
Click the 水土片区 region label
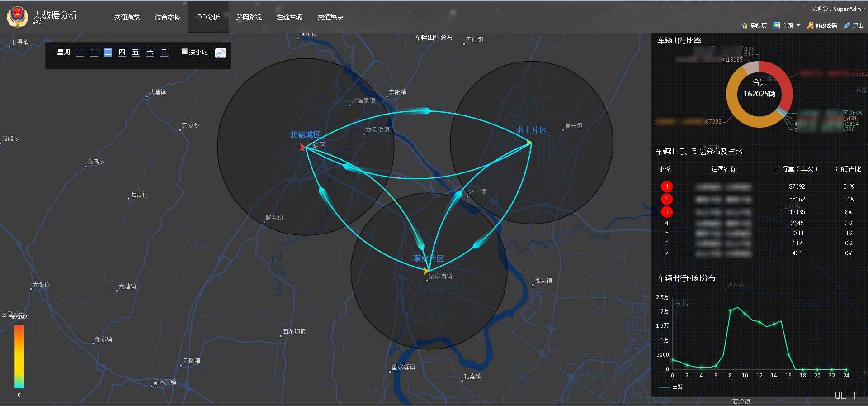531,130
